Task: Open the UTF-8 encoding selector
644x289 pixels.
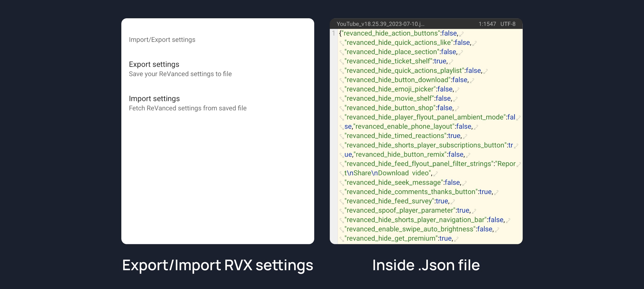Action: (508, 24)
